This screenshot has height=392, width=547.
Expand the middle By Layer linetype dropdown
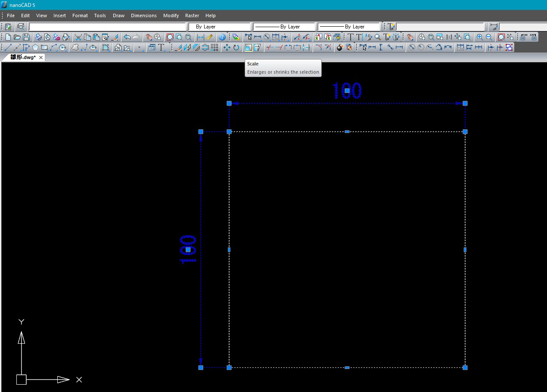tap(284, 27)
